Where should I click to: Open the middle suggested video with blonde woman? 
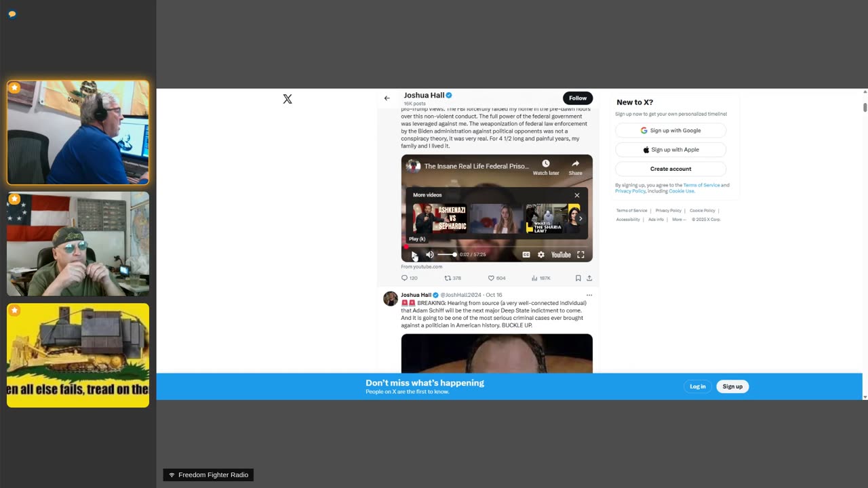pyautogui.click(x=496, y=218)
